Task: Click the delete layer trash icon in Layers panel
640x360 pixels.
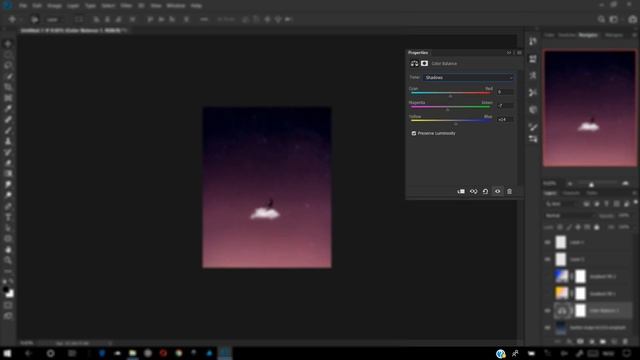Action: pyautogui.click(x=625, y=341)
